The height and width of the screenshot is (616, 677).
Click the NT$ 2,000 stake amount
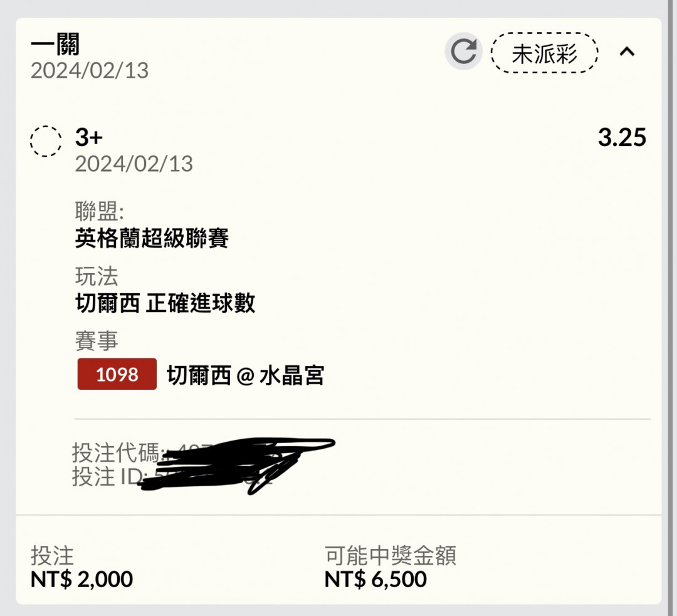point(81,579)
